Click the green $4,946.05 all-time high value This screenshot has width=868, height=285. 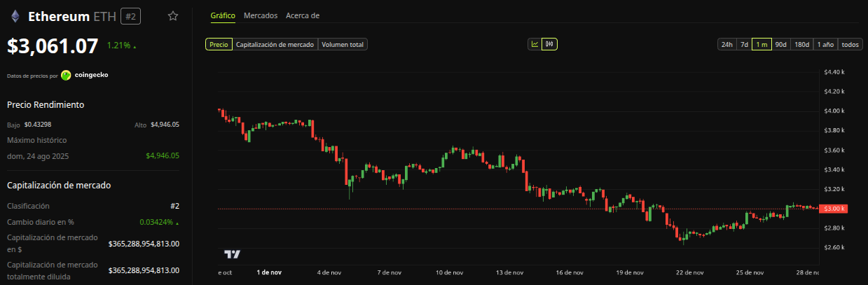163,155
